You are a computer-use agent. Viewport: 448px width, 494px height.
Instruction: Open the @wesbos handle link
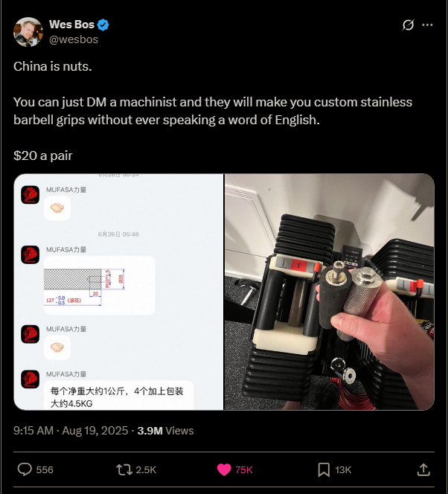click(74, 39)
